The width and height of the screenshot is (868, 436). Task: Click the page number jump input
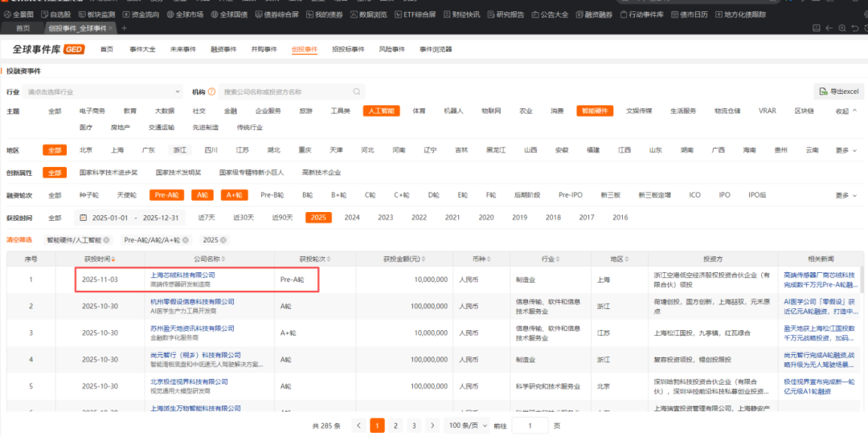point(530,425)
